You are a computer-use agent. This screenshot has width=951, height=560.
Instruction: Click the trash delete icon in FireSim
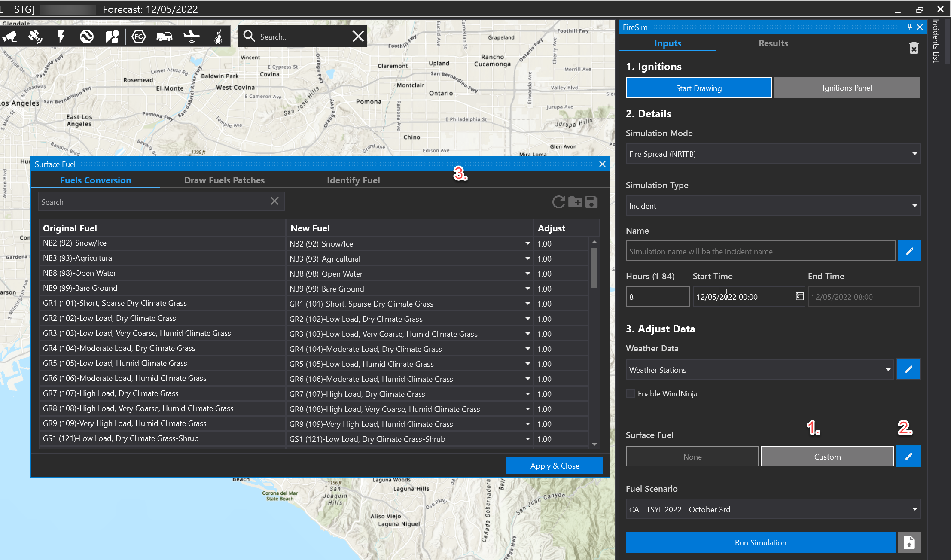click(914, 48)
